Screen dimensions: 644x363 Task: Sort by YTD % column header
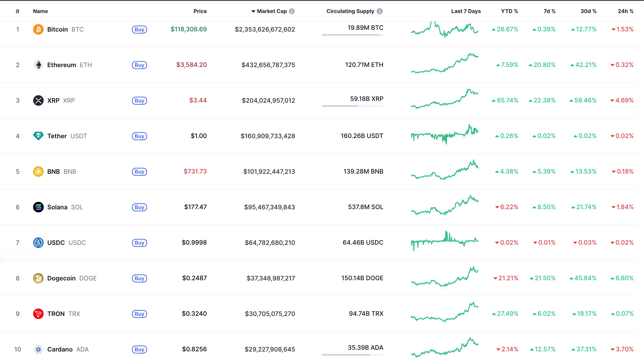tap(509, 11)
